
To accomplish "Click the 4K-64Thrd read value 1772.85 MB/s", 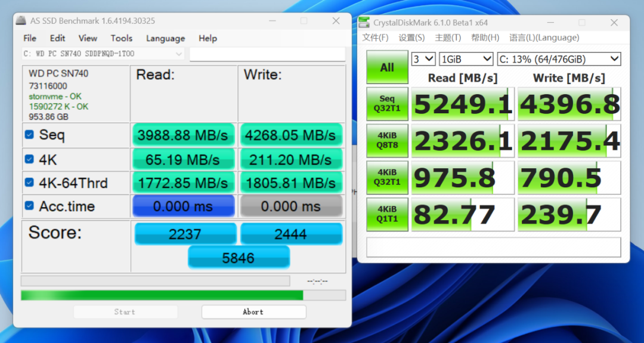I will 183,183.
